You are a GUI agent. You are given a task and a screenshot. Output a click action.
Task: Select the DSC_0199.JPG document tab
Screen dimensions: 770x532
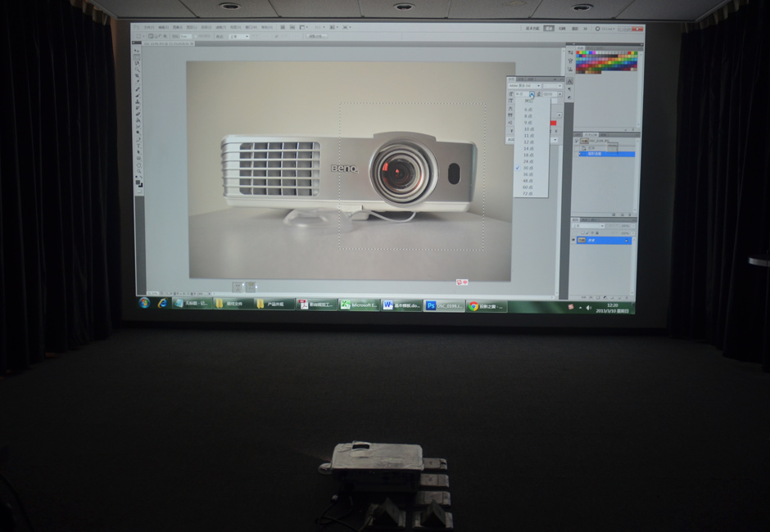168,43
